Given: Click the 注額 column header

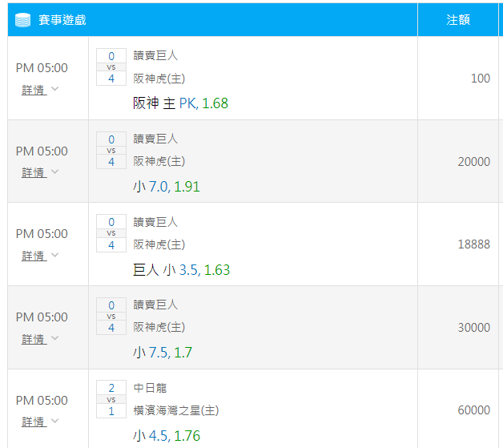Looking at the screenshot, I should click(x=458, y=20).
